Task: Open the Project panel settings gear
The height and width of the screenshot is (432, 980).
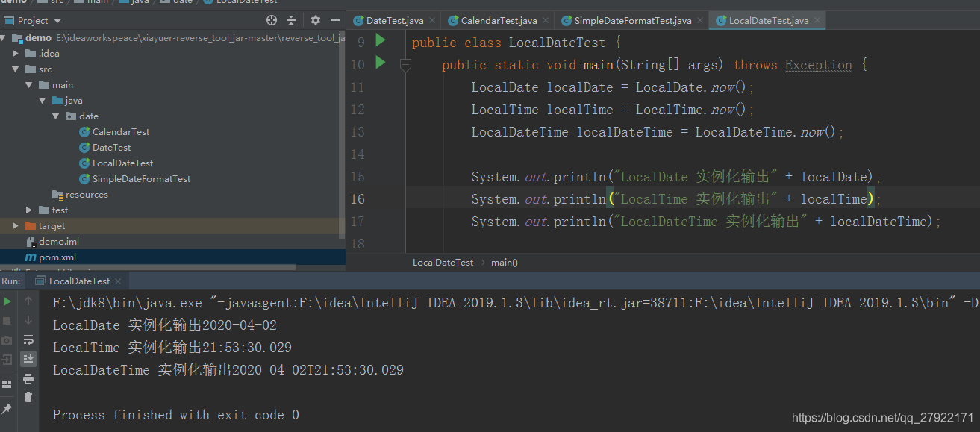Action: (x=316, y=20)
